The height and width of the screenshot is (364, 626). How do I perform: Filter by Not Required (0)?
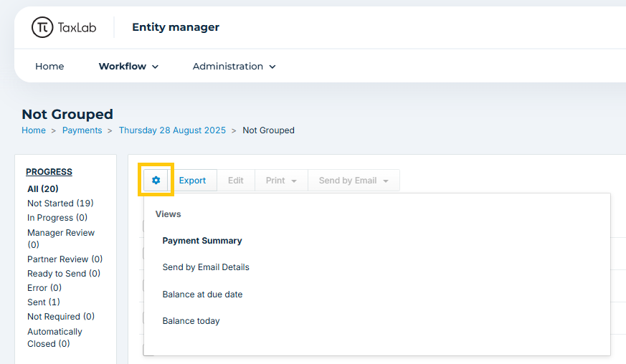pyautogui.click(x=61, y=317)
